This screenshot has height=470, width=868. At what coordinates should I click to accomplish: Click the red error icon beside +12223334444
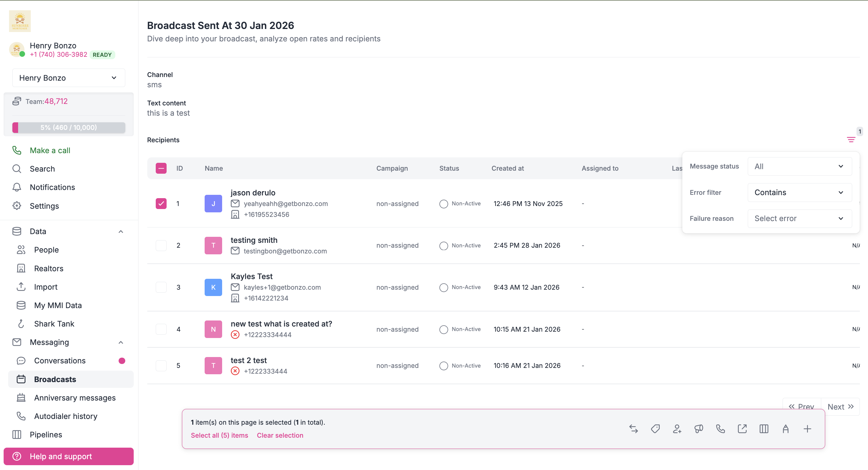click(235, 335)
